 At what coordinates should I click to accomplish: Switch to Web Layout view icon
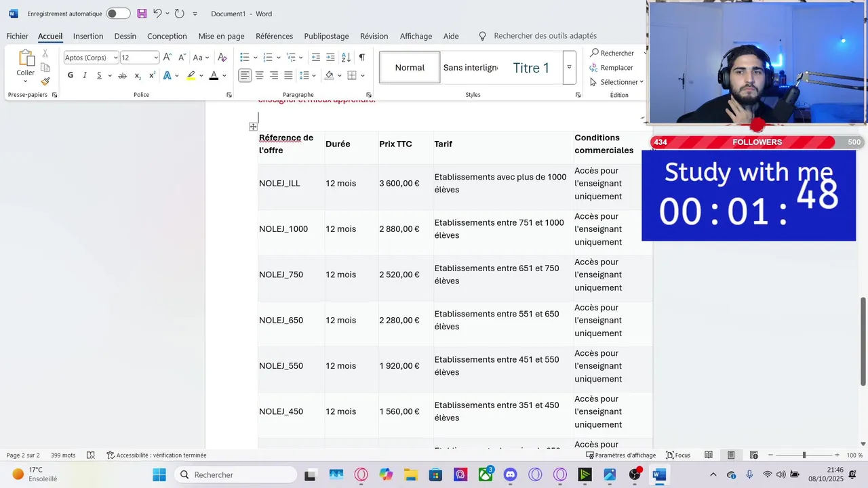click(754, 455)
